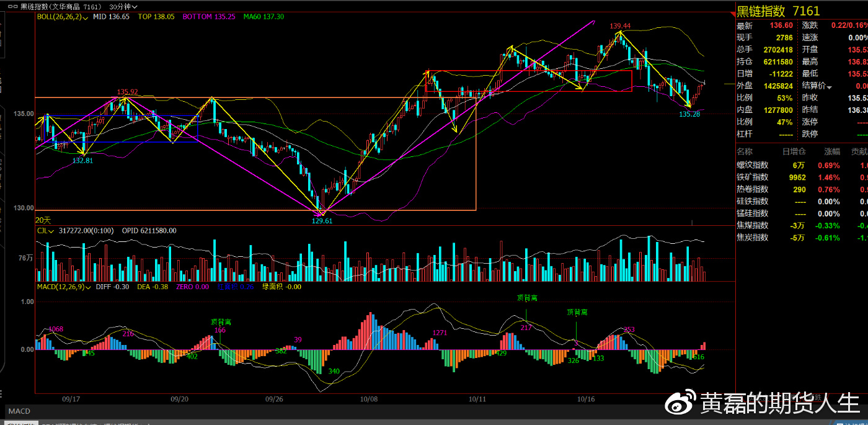Click the BOTTOM 135.25 Bollinger value

[209, 17]
